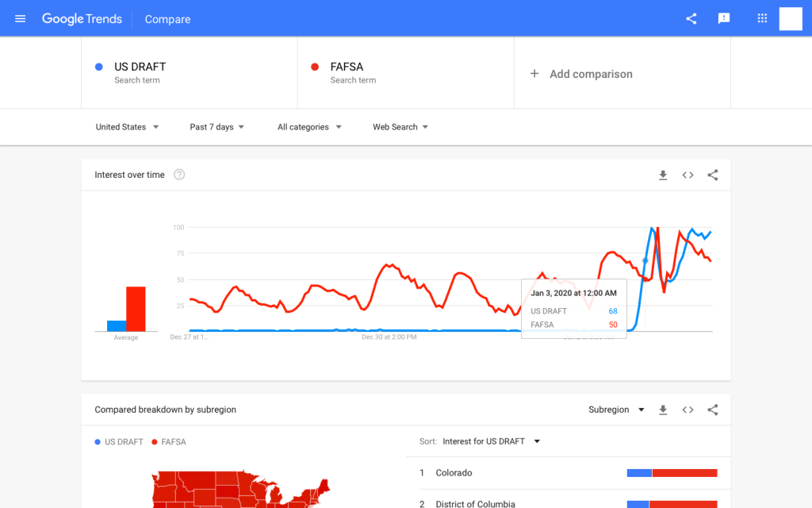The height and width of the screenshot is (508, 812).
Task: Click the share icon in header
Action: 691,19
